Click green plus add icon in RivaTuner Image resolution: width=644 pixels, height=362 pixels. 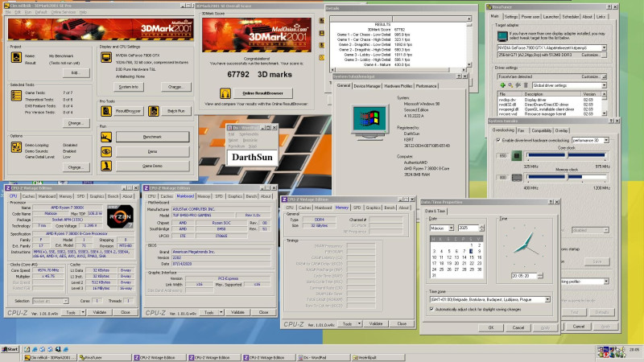[502, 85]
